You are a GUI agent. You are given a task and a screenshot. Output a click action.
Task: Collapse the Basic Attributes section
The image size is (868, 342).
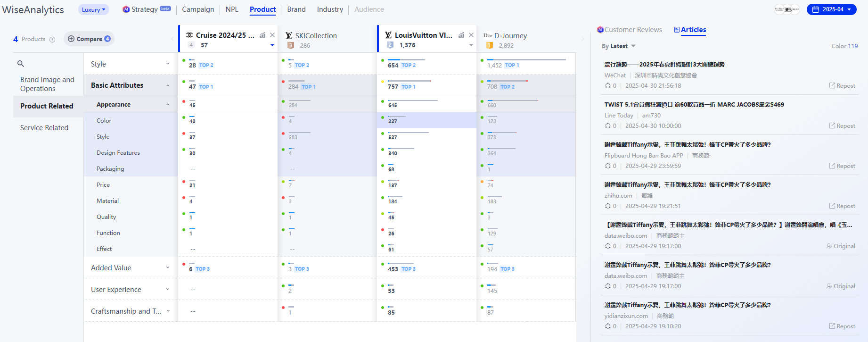(x=168, y=85)
